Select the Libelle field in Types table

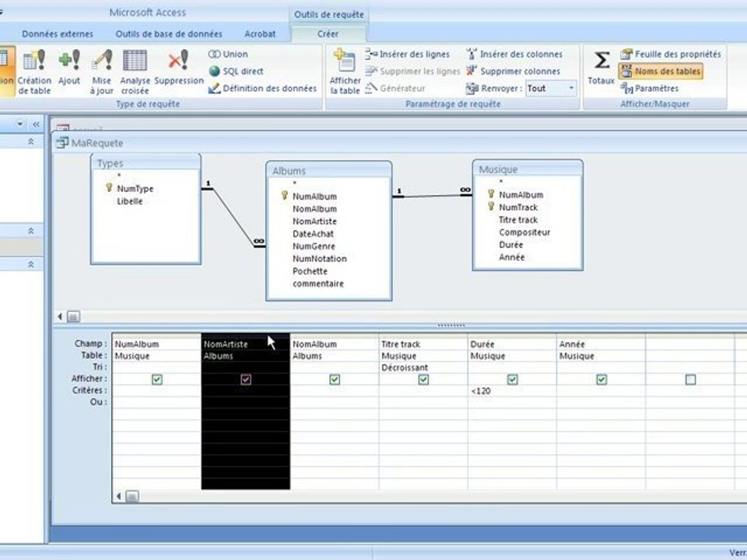[130, 201]
